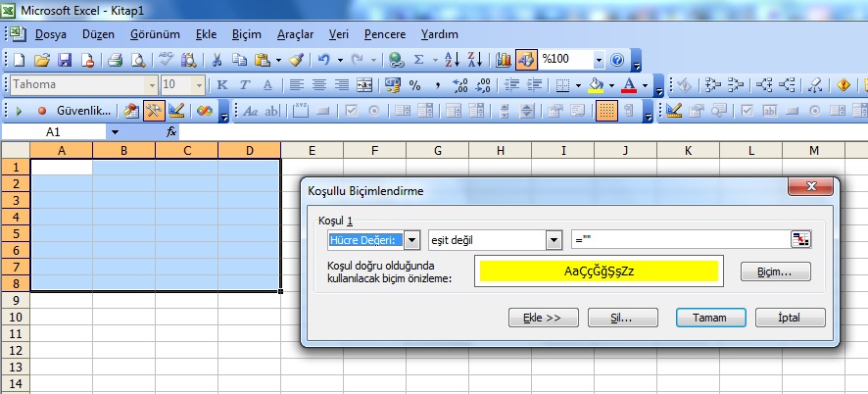Click the Trace Error yellow diamond icon
This screenshot has height=394, width=868.
pyautogui.click(x=844, y=85)
